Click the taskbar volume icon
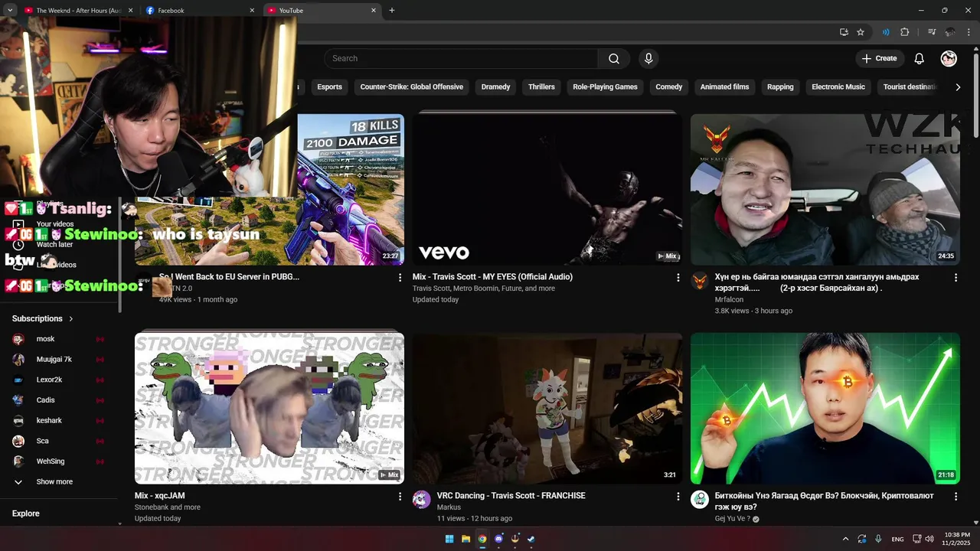Viewport: 980px width, 551px height. point(929,539)
